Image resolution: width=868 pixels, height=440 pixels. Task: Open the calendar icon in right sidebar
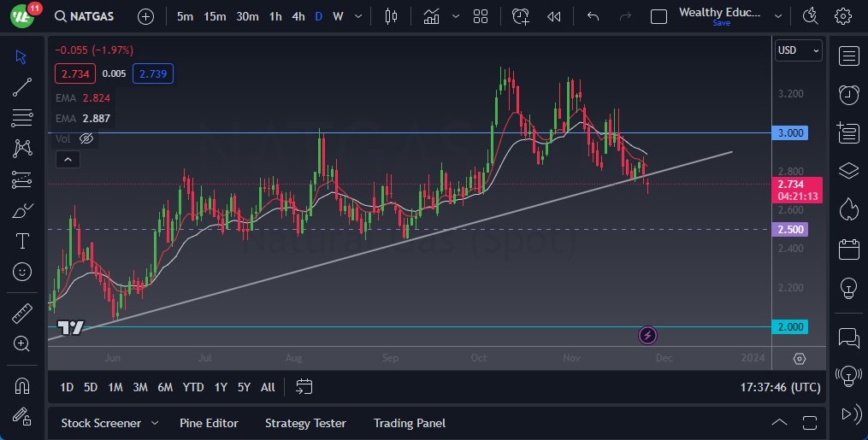tap(848, 249)
